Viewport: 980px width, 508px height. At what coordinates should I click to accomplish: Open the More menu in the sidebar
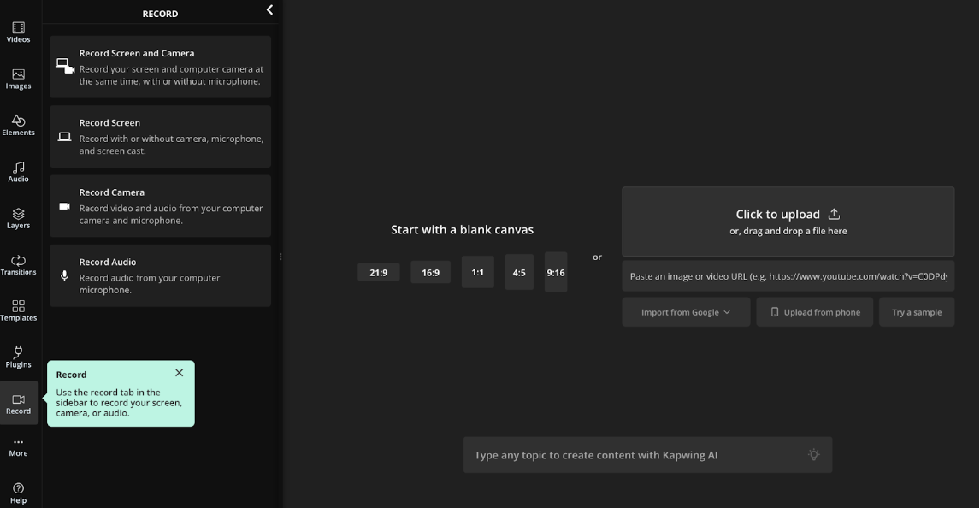pyautogui.click(x=18, y=446)
